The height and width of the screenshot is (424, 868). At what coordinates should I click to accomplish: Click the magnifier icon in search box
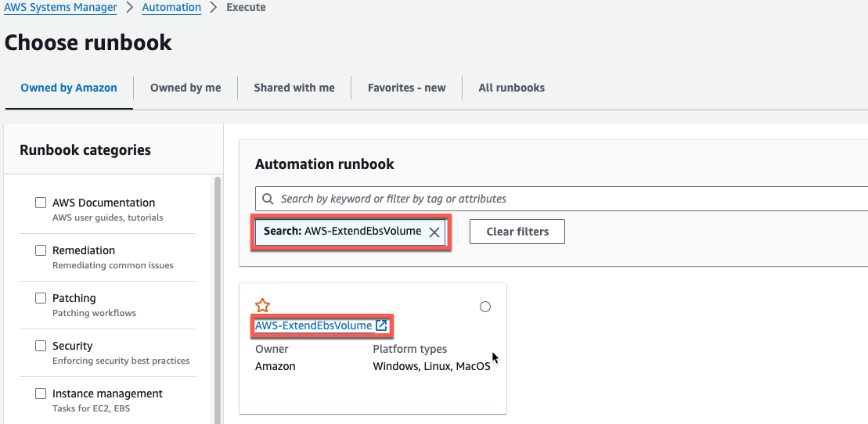click(268, 199)
